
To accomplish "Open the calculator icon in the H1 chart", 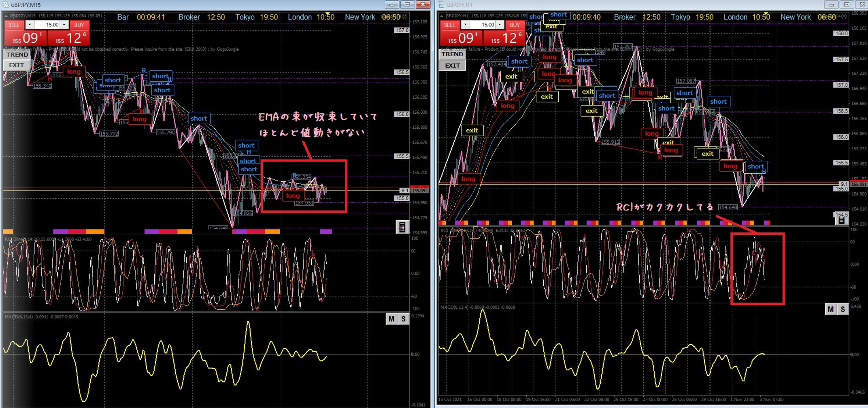I will [841, 220].
